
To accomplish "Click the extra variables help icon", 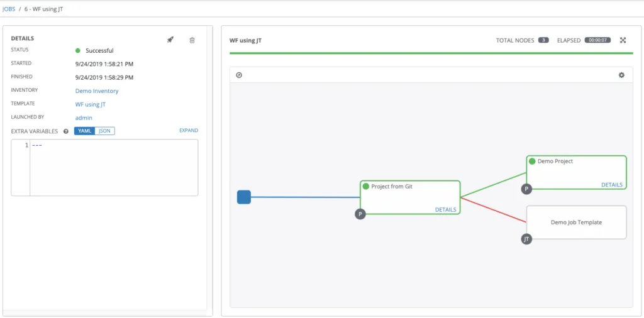I will (x=65, y=131).
